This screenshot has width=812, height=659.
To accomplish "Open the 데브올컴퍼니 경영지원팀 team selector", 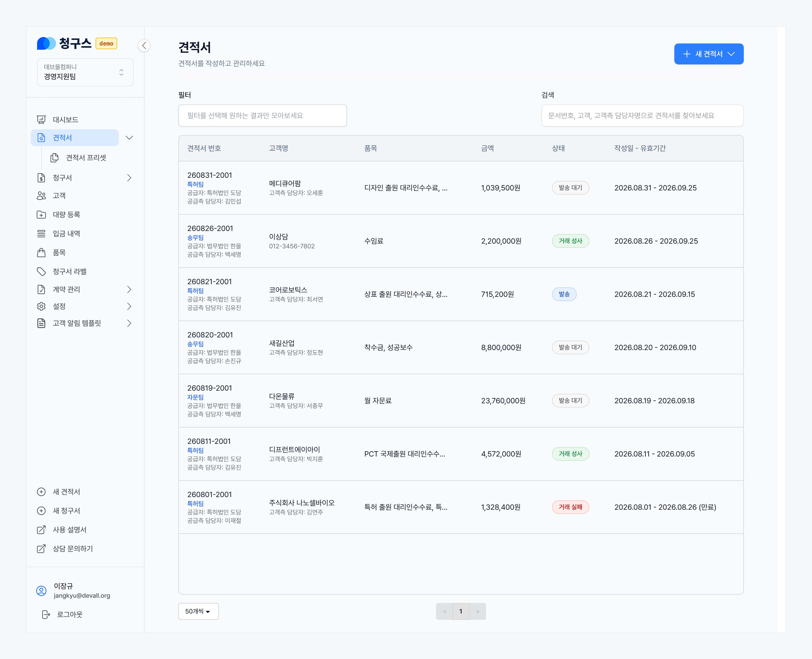I will pyautogui.click(x=85, y=72).
